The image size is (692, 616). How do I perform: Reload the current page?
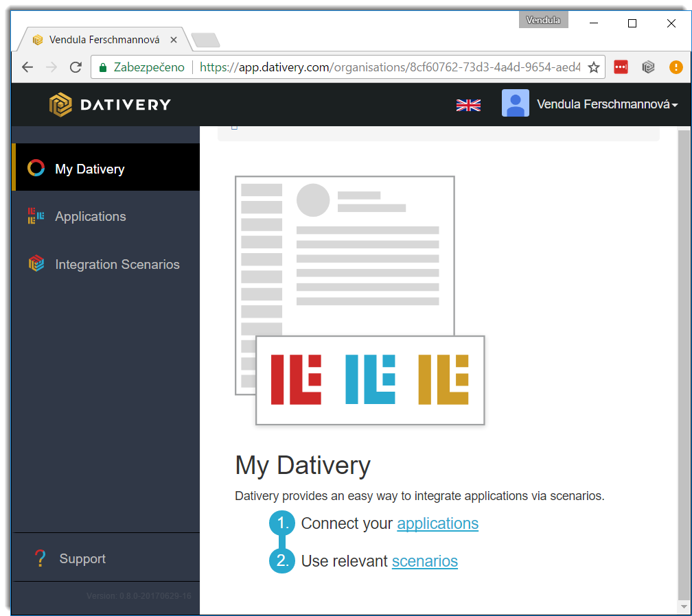coord(76,67)
